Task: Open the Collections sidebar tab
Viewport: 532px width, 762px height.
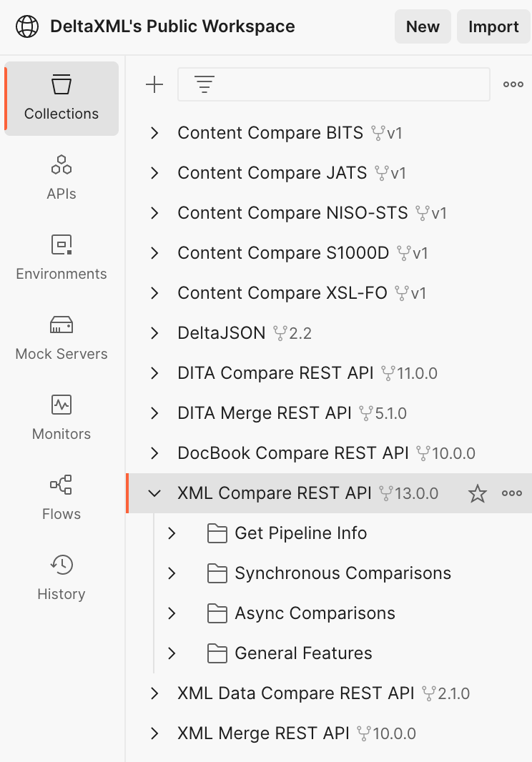Action: tap(61, 99)
